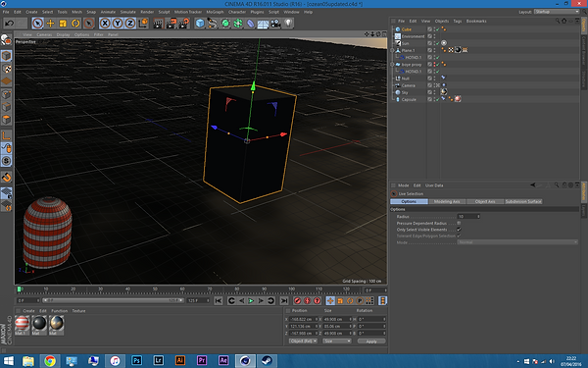Render to Picture Viewer
The width and height of the screenshot is (588, 368).
pos(171,24)
